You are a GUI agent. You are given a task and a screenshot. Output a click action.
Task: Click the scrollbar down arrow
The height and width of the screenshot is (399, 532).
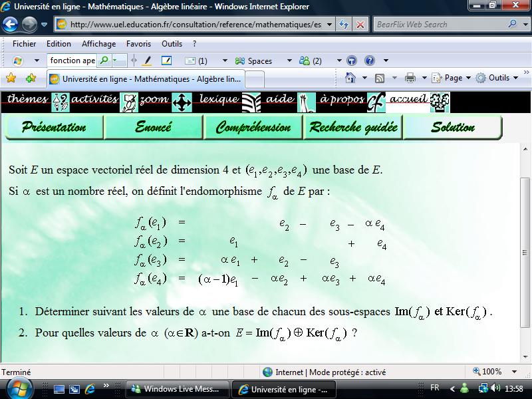[x=525, y=356]
